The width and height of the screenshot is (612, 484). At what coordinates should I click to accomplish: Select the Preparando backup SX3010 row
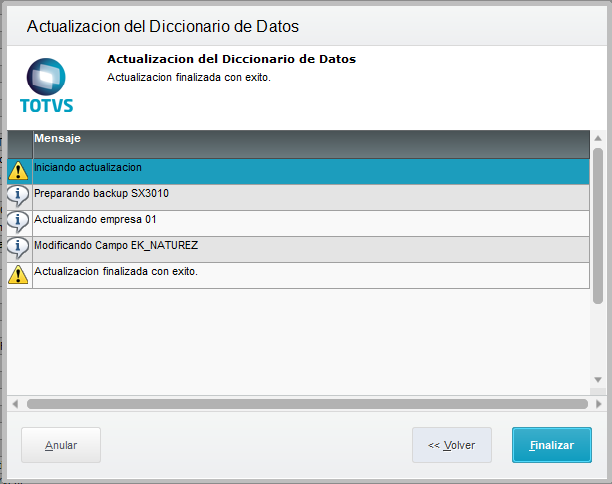click(x=298, y=197)
